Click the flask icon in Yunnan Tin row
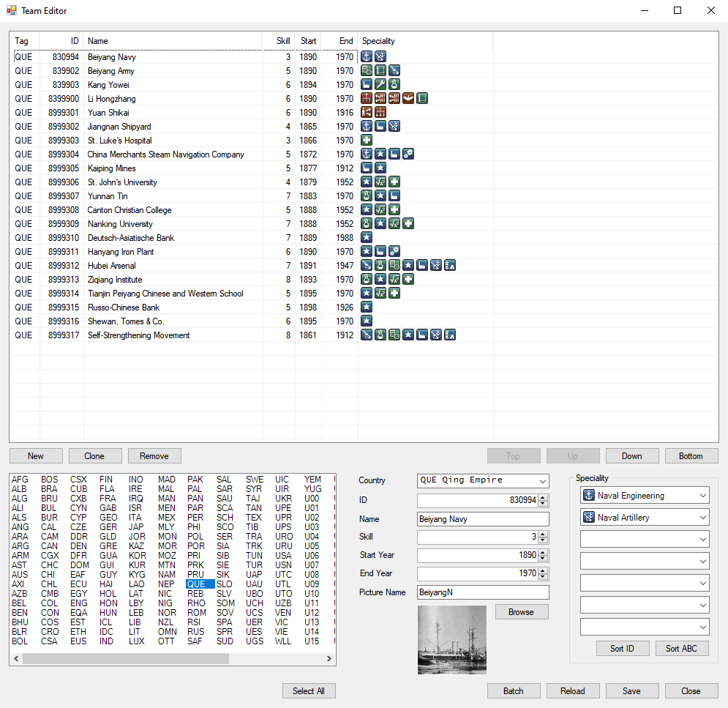Viewport: 728px width, 708px height. [367, 196]
